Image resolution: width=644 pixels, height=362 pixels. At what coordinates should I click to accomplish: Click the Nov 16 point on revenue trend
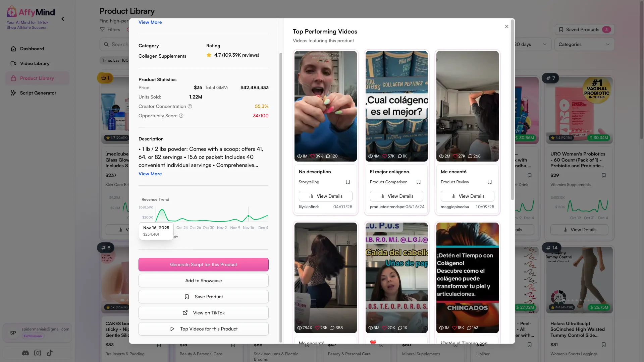click(x=248, y=216)
